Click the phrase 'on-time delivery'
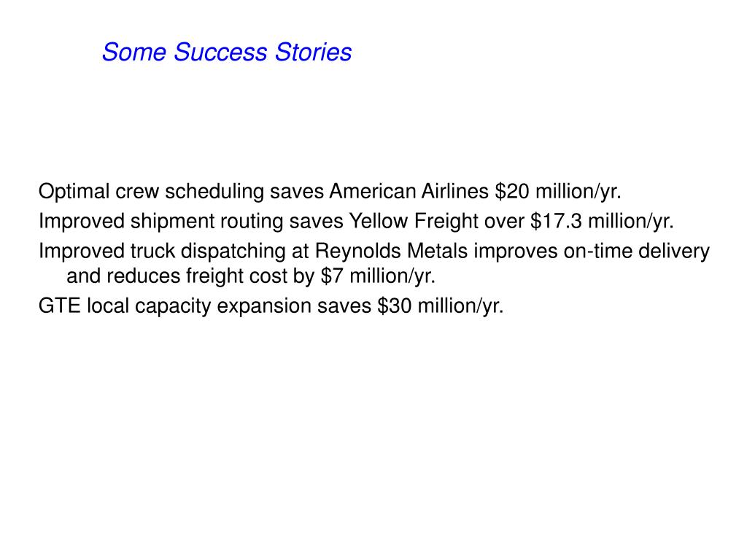The image size is (747, 560). click(636, 251)
